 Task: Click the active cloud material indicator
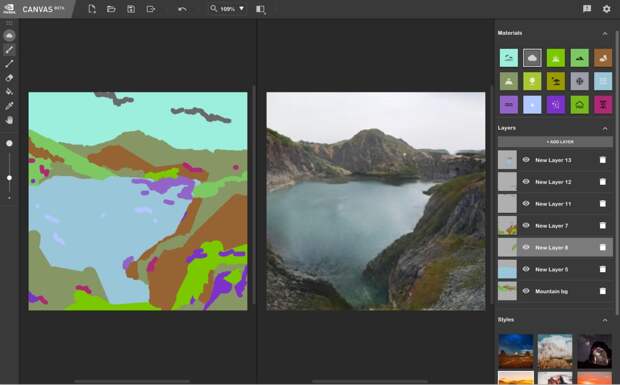(x=9, y=36)
